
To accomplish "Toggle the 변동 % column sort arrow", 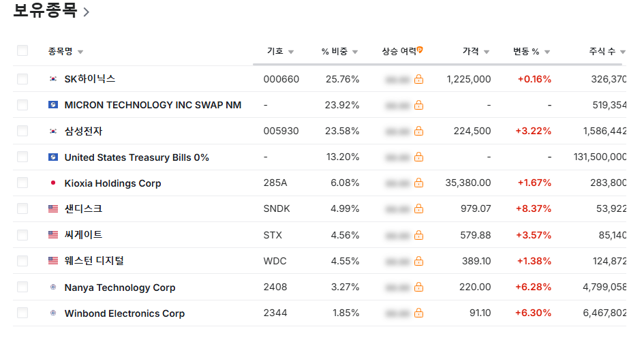I will [x=547, y=52].
